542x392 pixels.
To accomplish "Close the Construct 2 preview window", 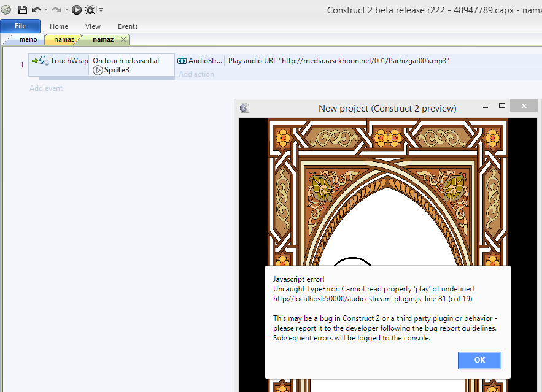I will pyautogui.click(x=524, y=106).
